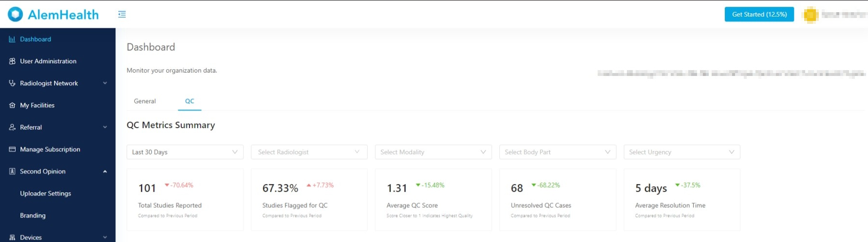The height and width of the screenshot is (242, 868).
Task: Open Manage Subscription page
Action: pos(57,149)
